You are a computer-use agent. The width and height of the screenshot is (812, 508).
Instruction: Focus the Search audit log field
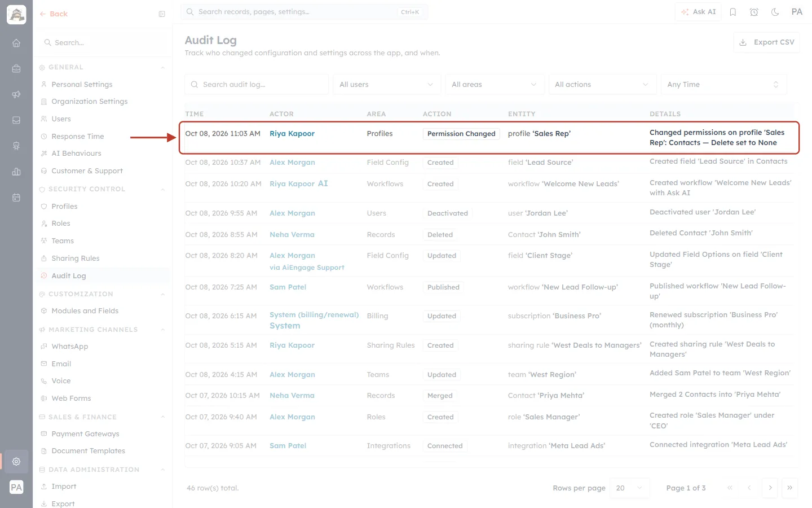coord(257,85)
